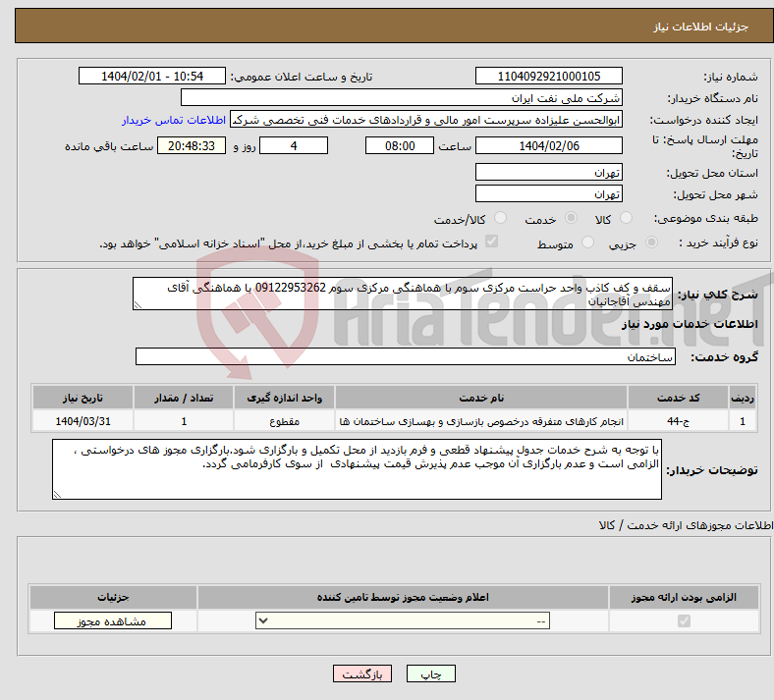Click the ردیف column header
Image resolution: width=774 pixels, height=700 pixels.
pos(743,398)
